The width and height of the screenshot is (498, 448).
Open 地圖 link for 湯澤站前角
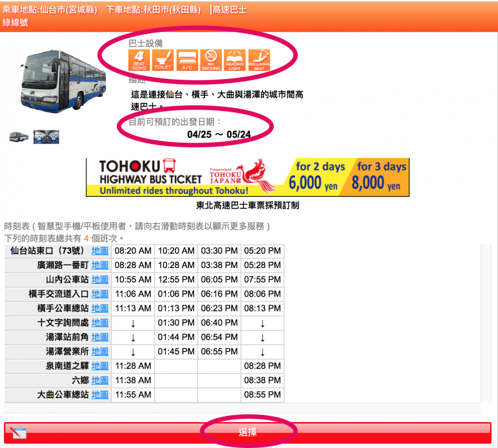[100, 337]
